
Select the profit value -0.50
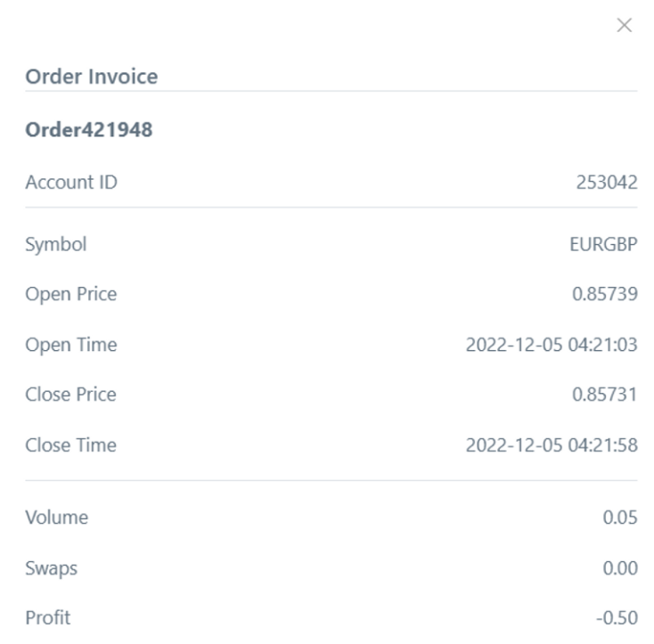click(x=617, y=617)
